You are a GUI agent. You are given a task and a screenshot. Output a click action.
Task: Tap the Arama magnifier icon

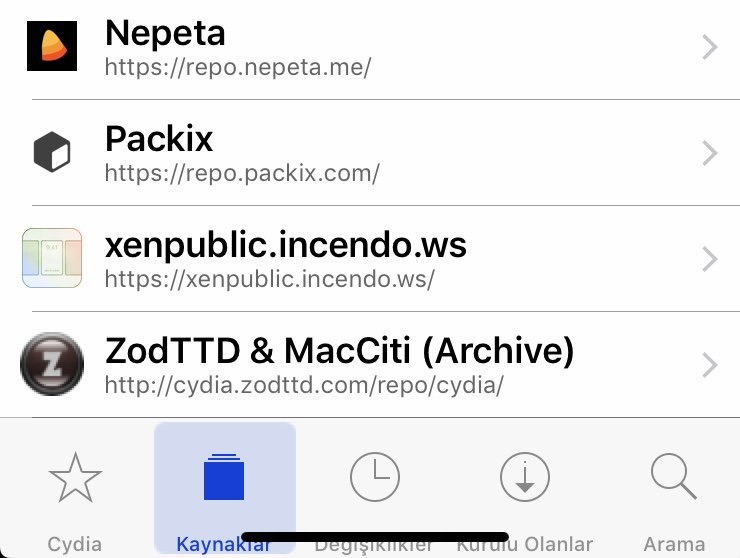[x=673, y=477]
